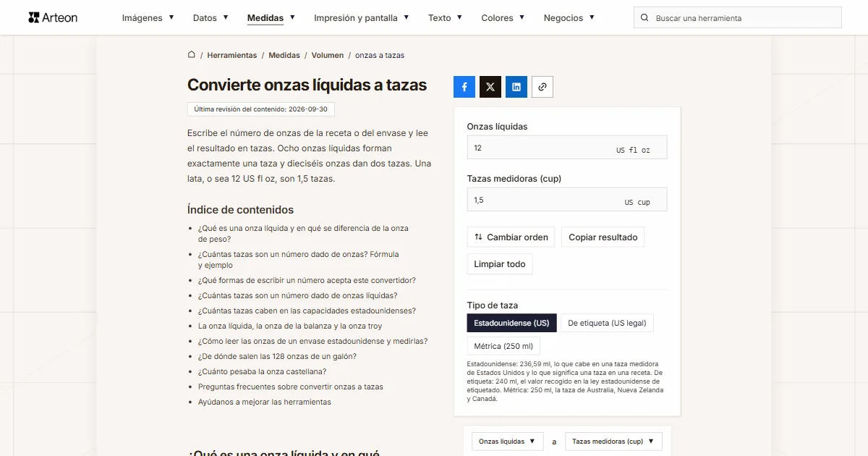Open the Tazas medidoras (cup) unit dropdown
868x456 pixels.
click(613, 441)
